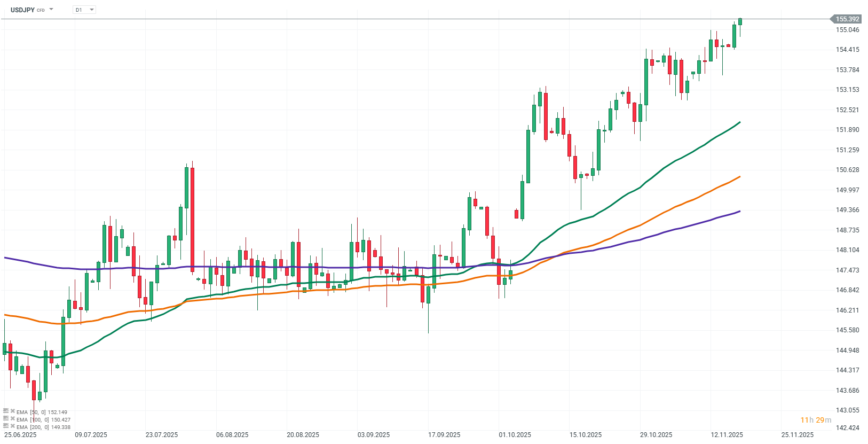Open settings icon for EMA 50 indicator

tap(6, 411)
